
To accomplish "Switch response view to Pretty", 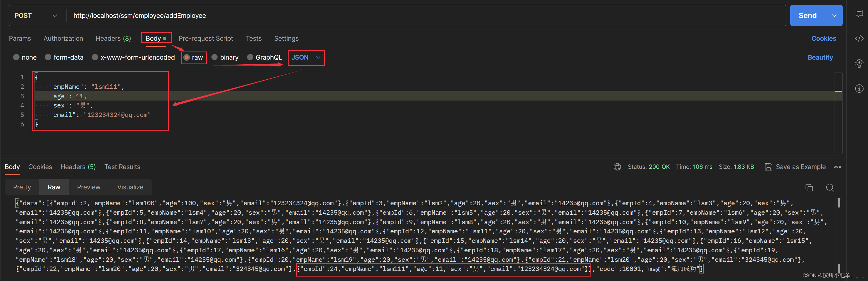I will (22, 187).
